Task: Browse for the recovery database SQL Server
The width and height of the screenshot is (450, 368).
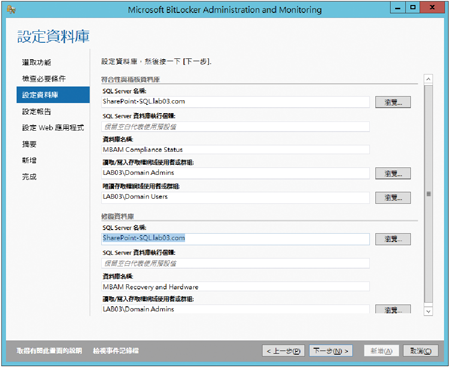Action: (393, 239)
